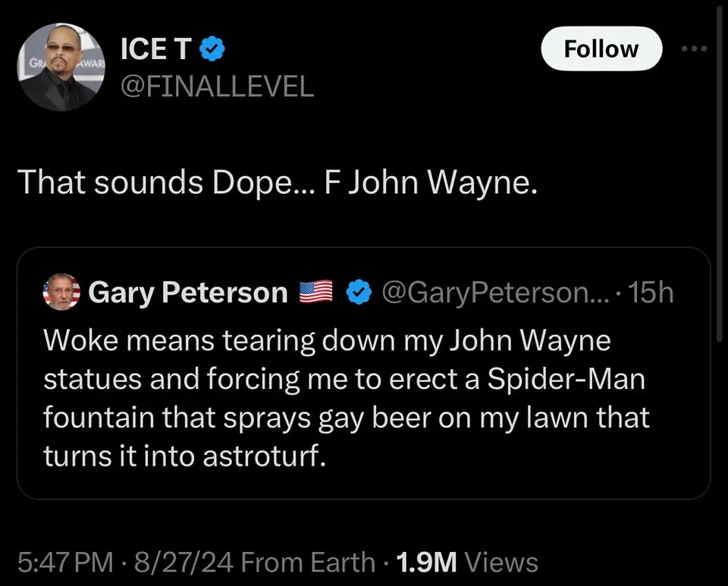Click the ICE T display name
Viewport: 728px width, 586px height.
click(x=155, y=49)
